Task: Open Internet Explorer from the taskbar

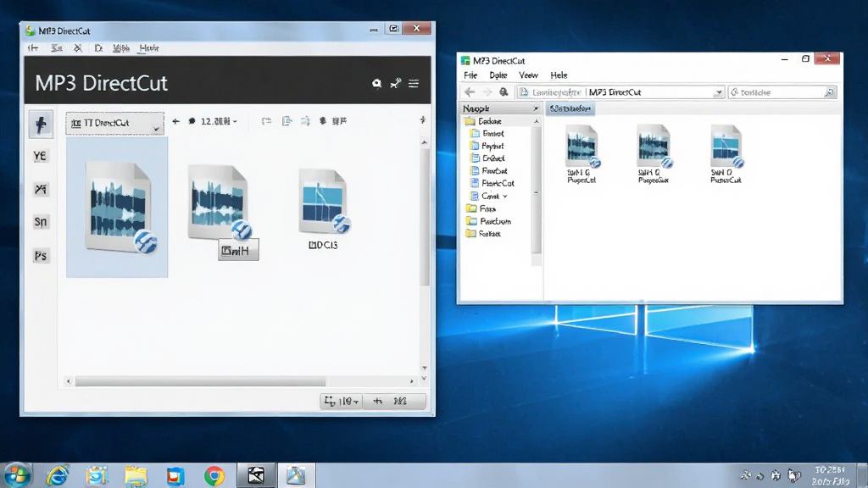Action: tap(58, 475)
